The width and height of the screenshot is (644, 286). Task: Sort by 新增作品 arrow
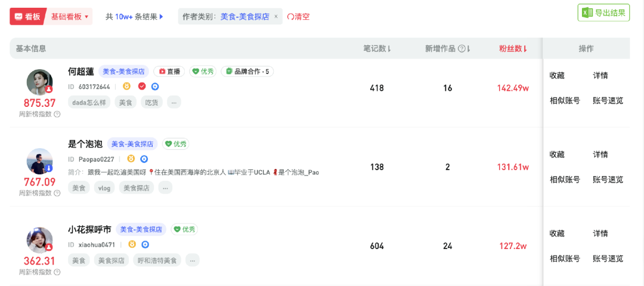click(x=469, y=49)
